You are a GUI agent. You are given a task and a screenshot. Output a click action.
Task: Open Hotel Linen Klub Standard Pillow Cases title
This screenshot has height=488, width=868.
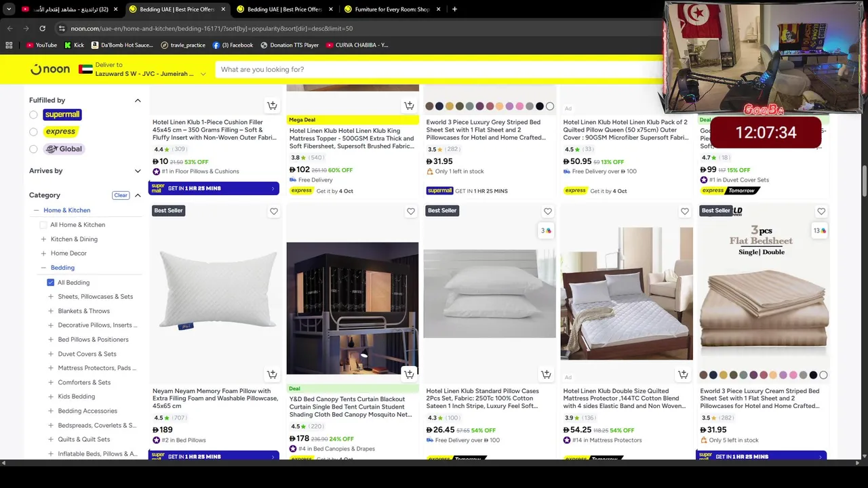pos(482,399)
